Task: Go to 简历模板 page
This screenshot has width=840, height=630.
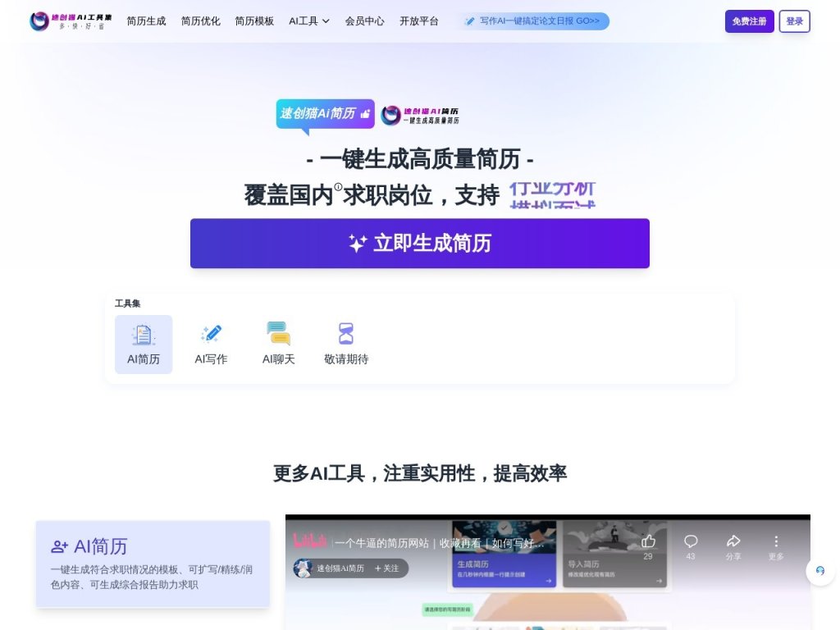Action: [254, 21]
